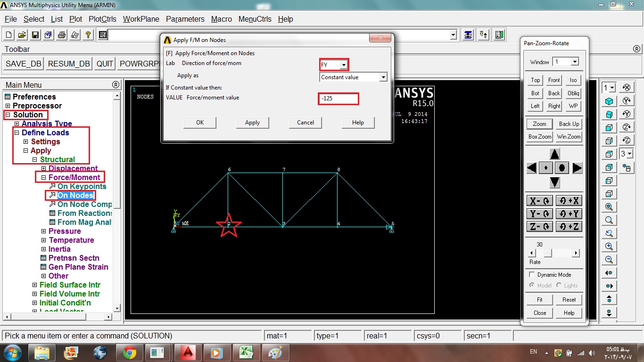This screenshot has width=644, height=362.
Task: Click the Fit View magnifier icon in the side strip
Action: point(609,207)
